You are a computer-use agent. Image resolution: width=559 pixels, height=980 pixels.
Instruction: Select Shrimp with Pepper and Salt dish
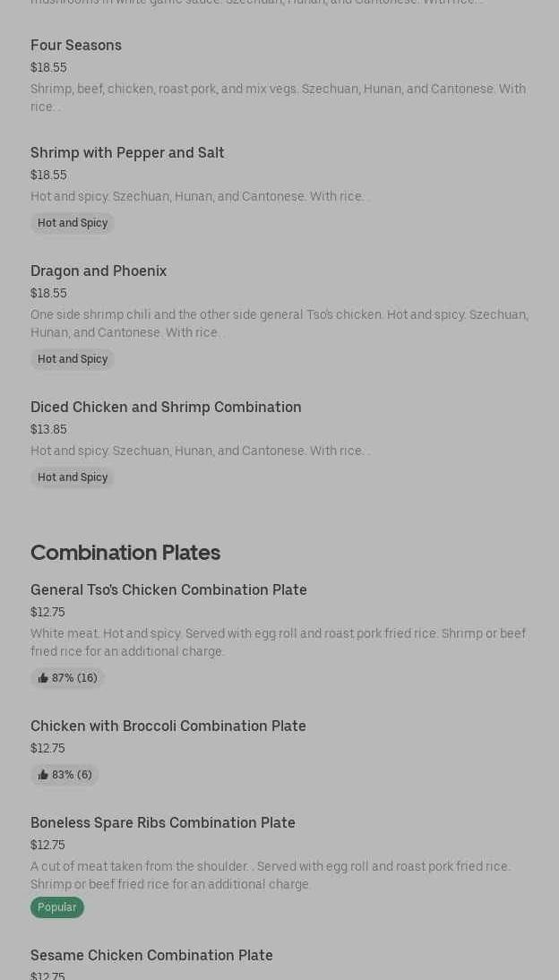tap(127, 152)
